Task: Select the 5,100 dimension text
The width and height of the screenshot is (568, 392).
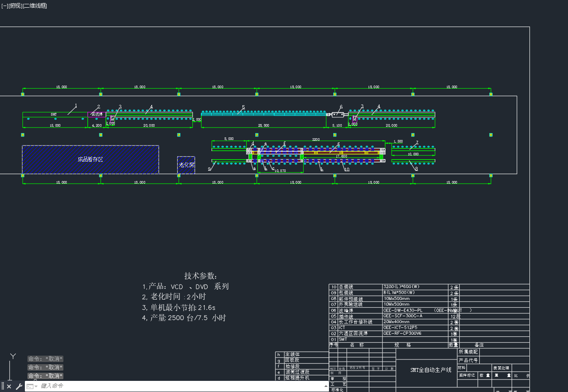Action: point(337,125)
